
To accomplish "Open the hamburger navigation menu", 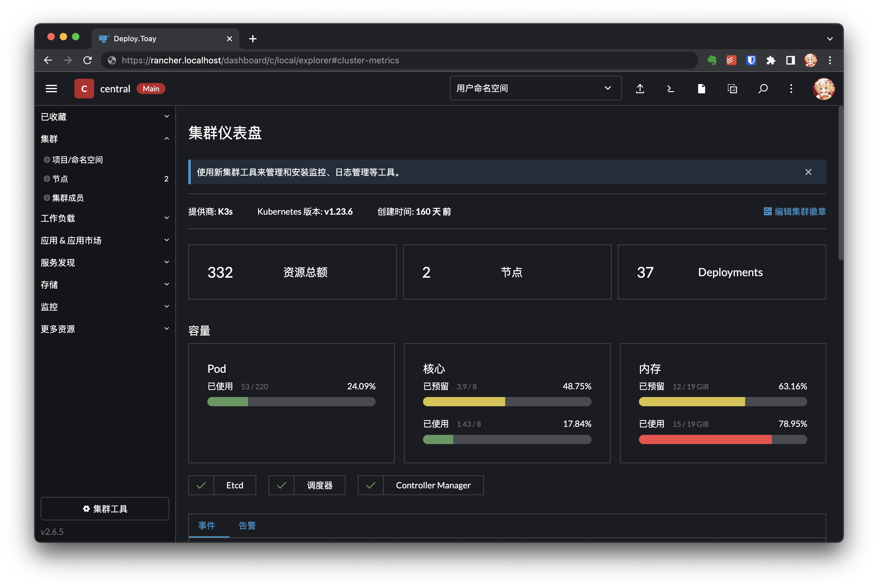I will [x=51, y=89].
